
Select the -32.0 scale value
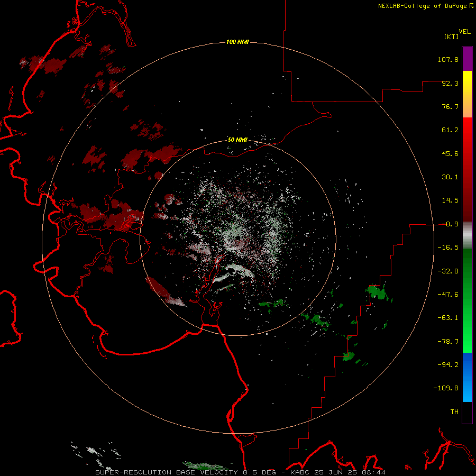click(448, 271)
